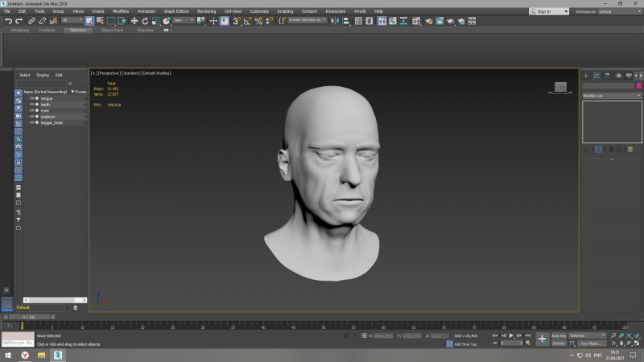Toggle the Percent Snap icon
Screen dimensions: 644x362
[258, 21]
